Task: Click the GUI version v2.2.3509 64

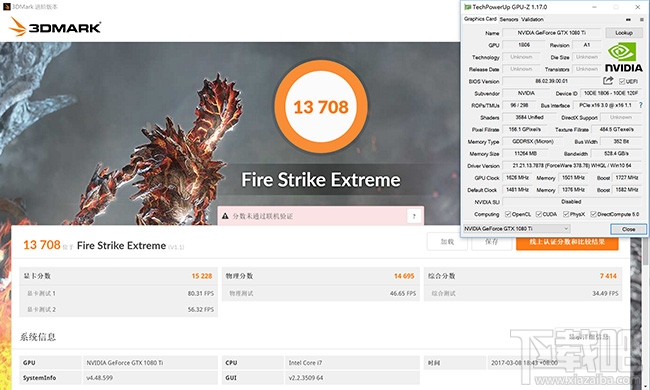Action: 306,378
